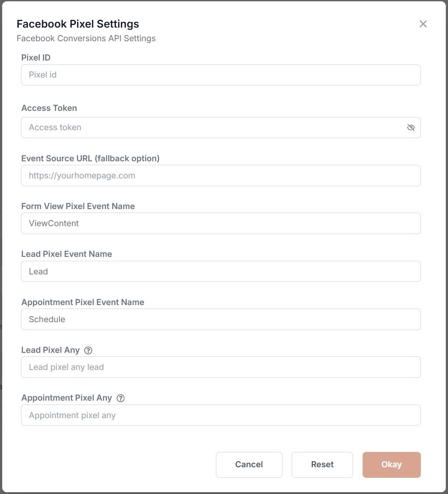
Task: Click the Facebook Pixel Settings dialog title
Action: 77,24
